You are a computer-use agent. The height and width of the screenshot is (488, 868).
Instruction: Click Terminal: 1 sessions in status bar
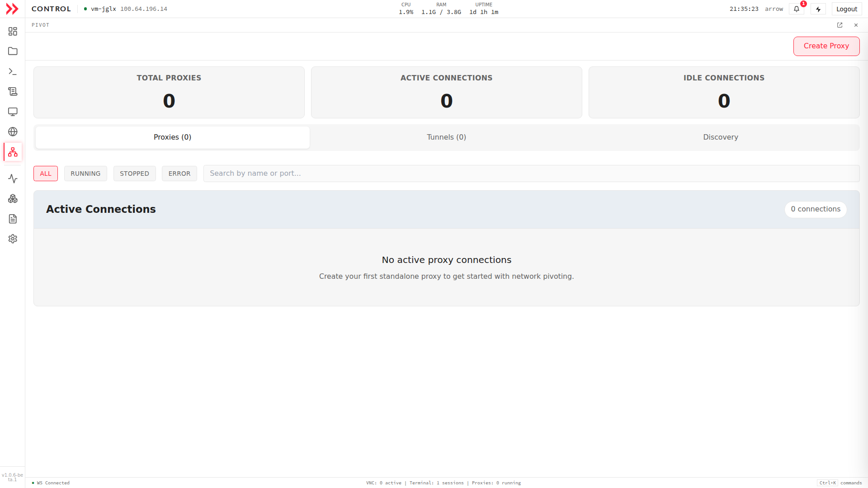437,483
